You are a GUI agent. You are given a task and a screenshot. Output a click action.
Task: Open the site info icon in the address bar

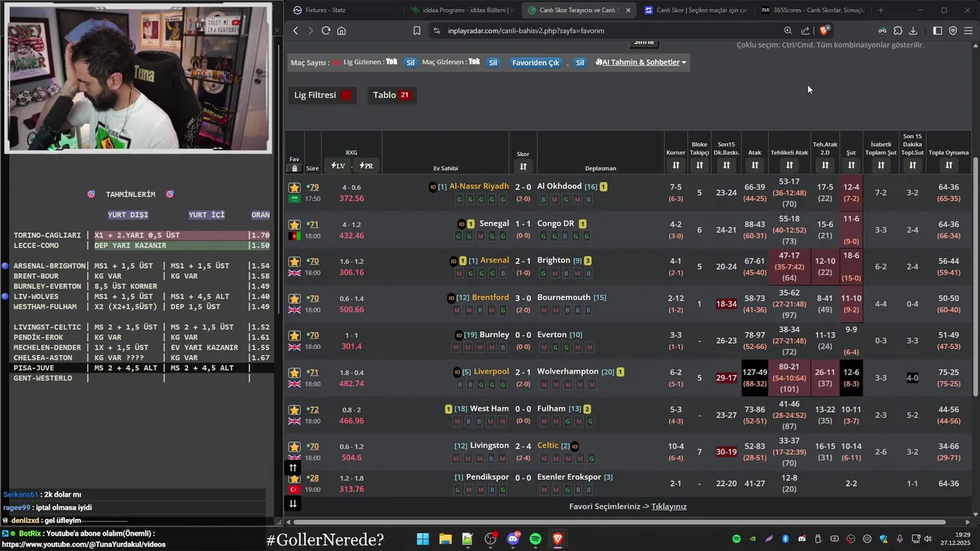point(436,31)
